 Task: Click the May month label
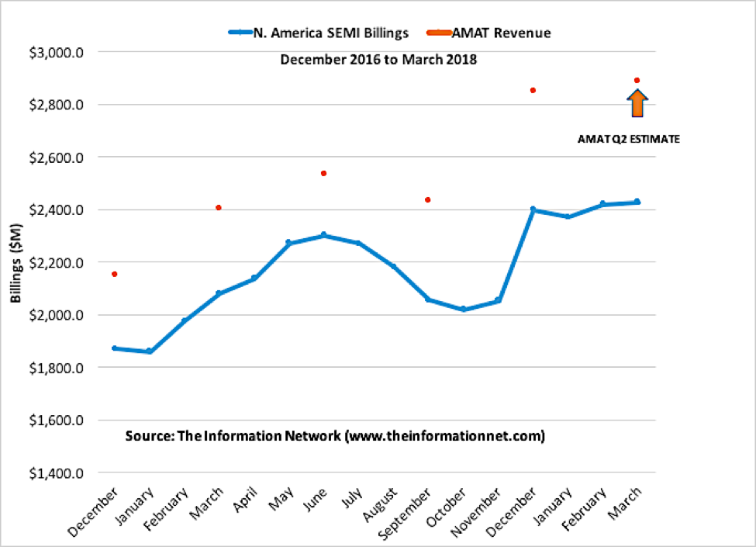tap(281, 498)
